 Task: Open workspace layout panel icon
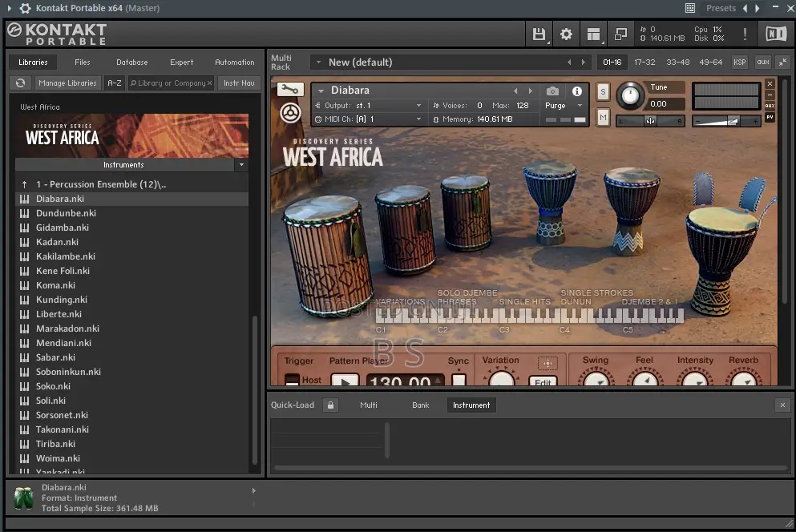tap(593, 34)
